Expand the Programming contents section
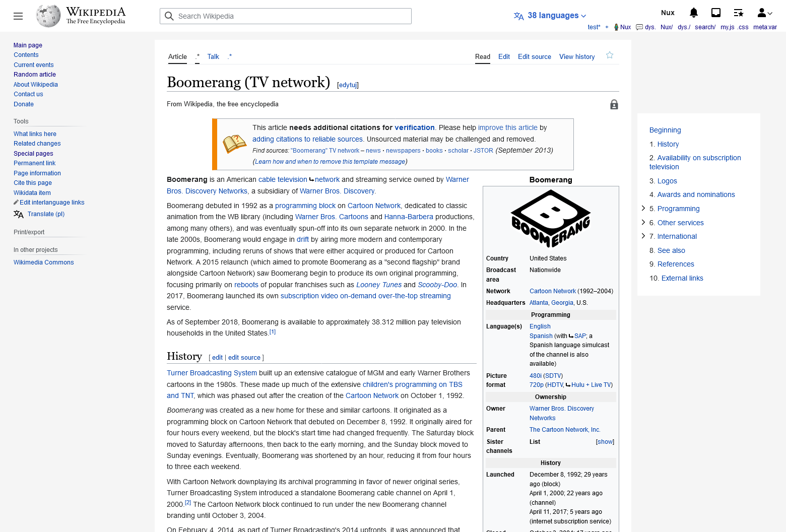 click(x=643, y=208)
